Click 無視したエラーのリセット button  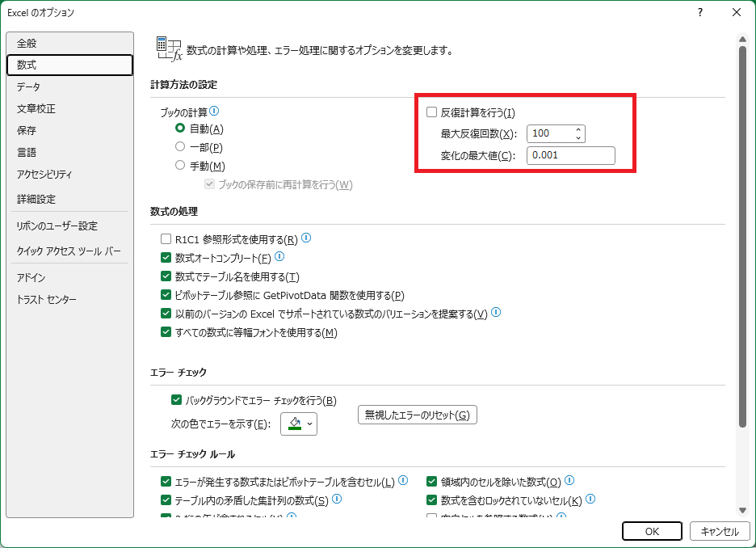[x=417, y=415]
